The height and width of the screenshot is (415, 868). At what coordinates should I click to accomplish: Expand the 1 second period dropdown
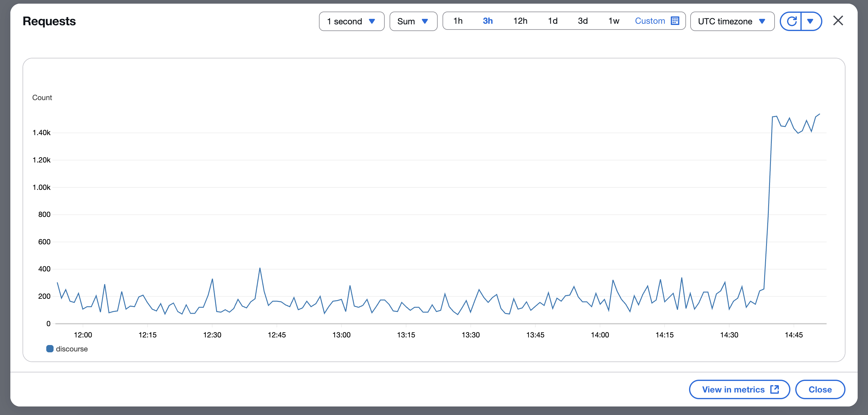tap(352, 21)
